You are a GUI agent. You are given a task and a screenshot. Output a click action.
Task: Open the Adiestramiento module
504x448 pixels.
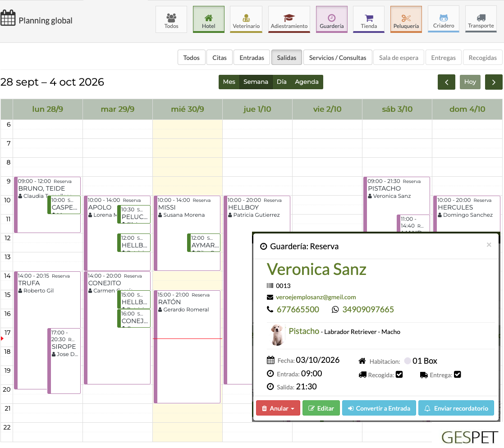(289, 19)
